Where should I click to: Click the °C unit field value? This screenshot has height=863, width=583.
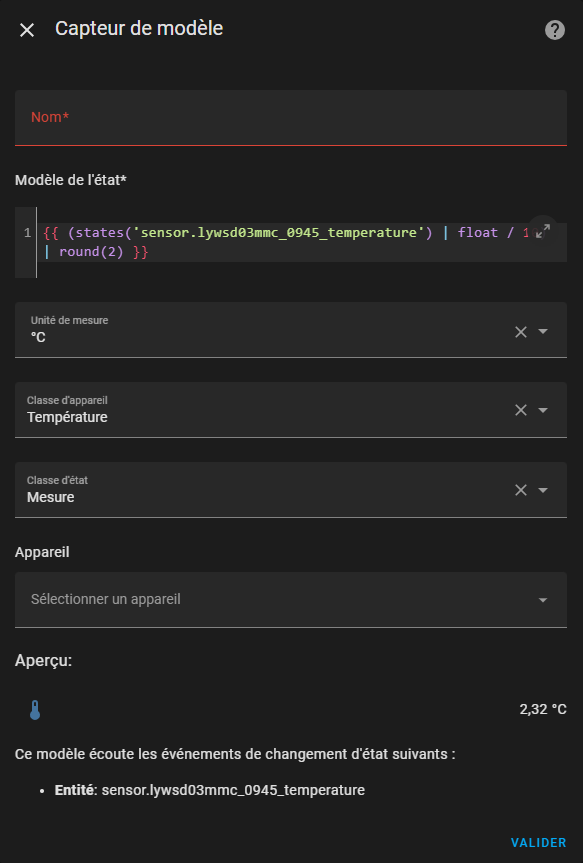pos(39,337)
